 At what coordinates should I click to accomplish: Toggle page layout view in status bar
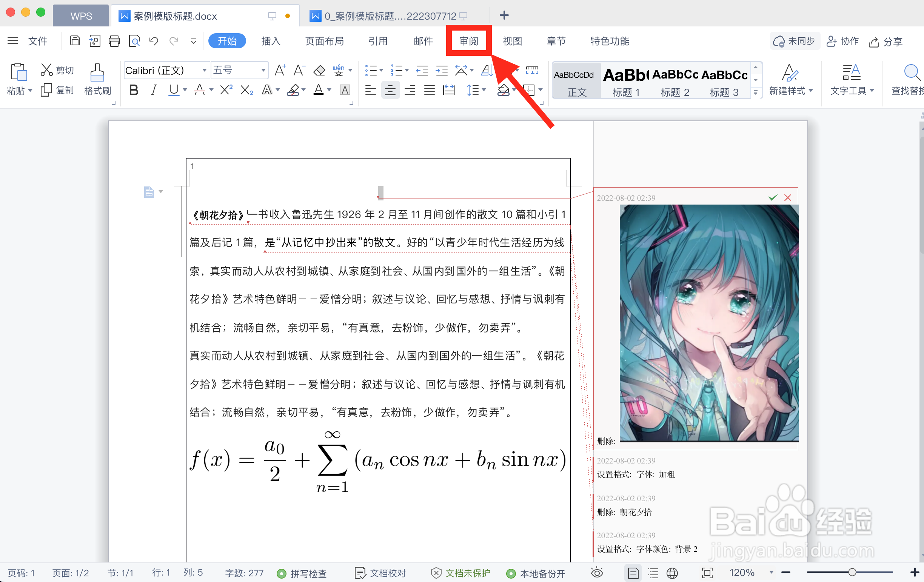click(633, 573)
